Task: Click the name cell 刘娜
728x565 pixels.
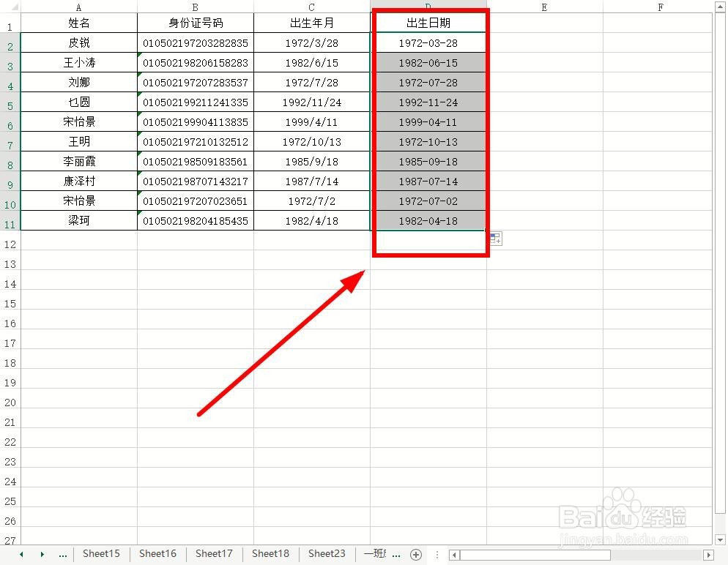Action: pos(79,83)
